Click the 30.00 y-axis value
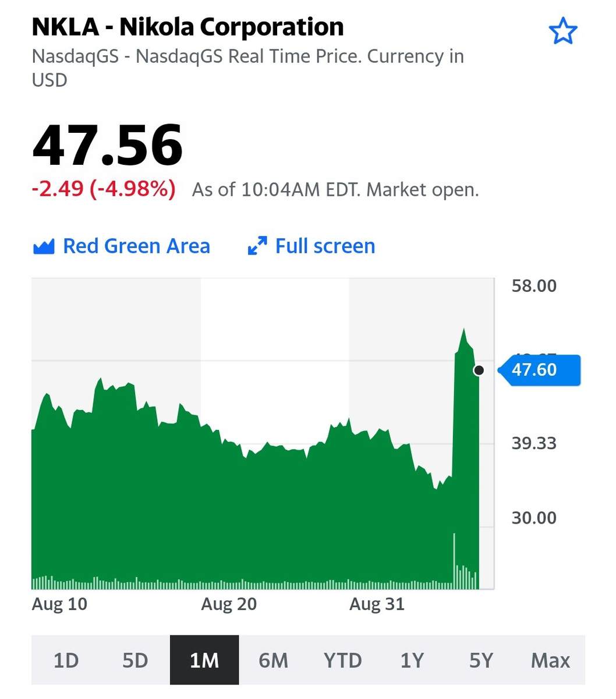Screen dimensions: 616x699 click(x=534, y=518)
